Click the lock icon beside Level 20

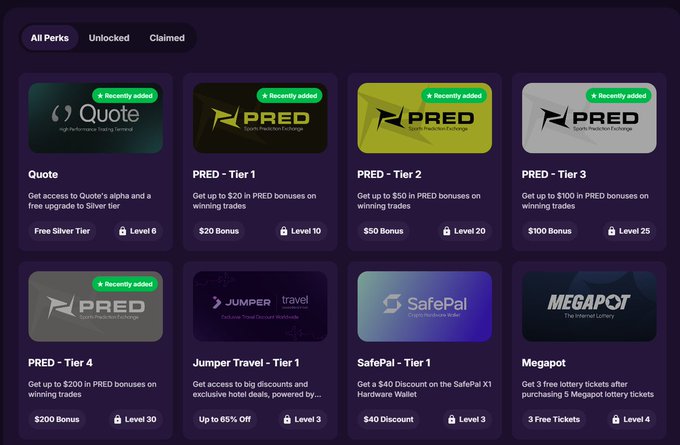pyautogui.click(x=447, y=231)
